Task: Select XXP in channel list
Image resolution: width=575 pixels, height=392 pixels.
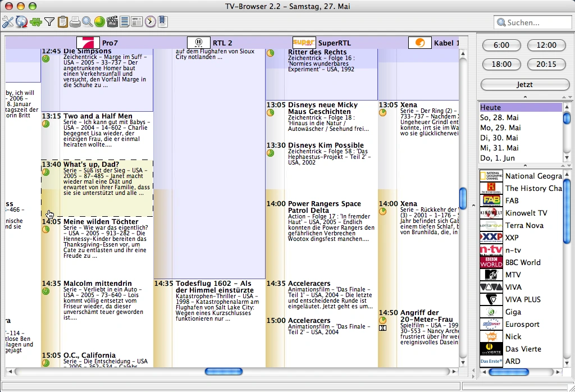Action: click(x=521, y=238)
